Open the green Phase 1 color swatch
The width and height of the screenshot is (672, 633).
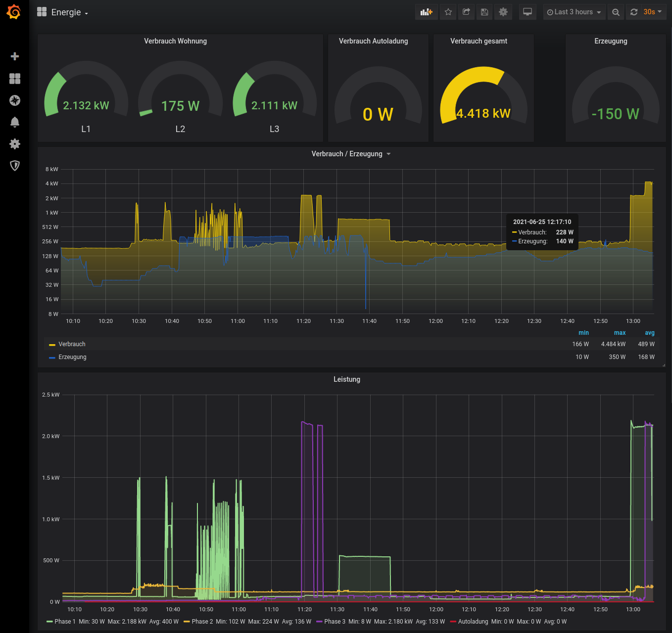49,622
